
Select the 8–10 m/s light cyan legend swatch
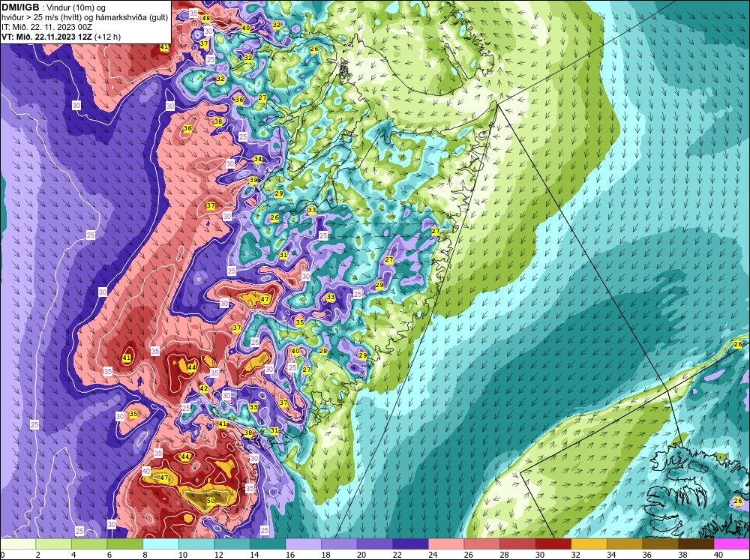[x=160, y=544]
